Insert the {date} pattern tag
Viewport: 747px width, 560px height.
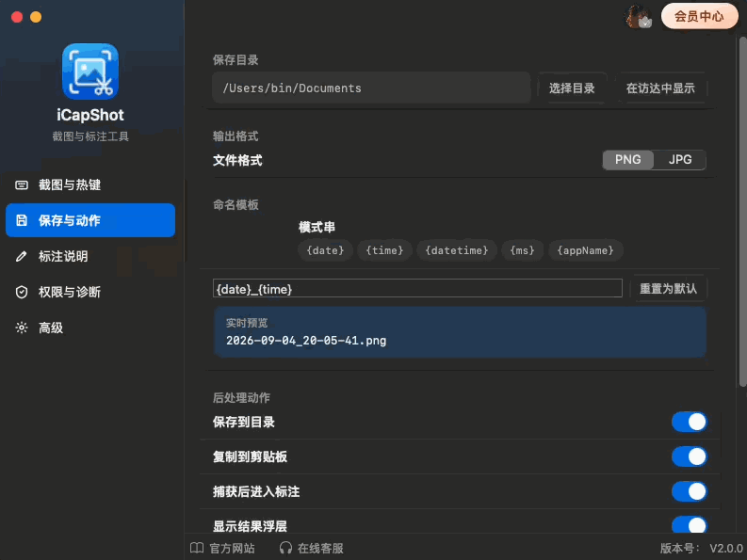(325, 250)
